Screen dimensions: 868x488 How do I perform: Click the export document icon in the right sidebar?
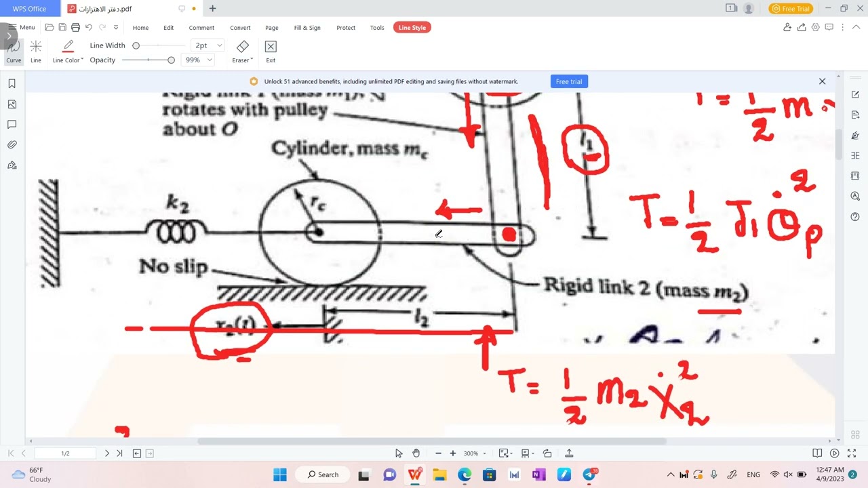(x=855, y=115)
